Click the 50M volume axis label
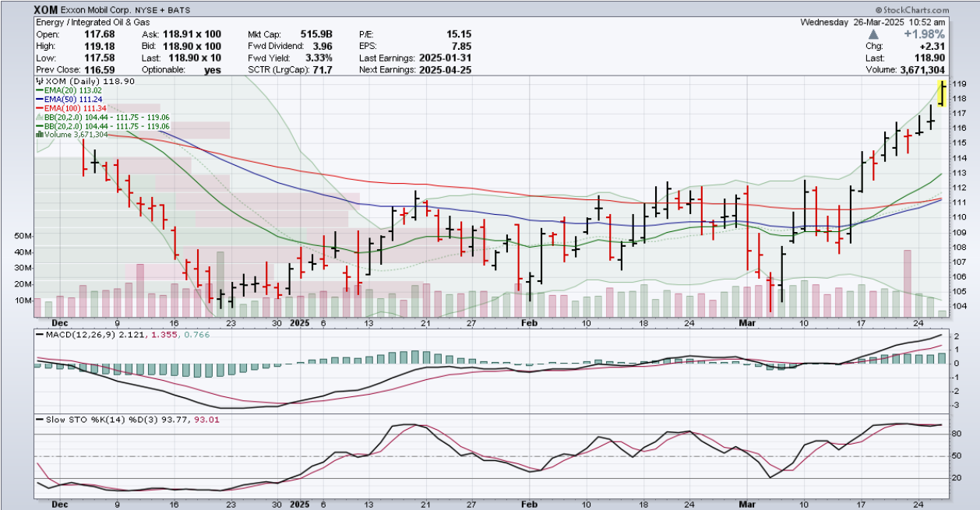Viewport: 980px width, 510px height. (23, 236)
